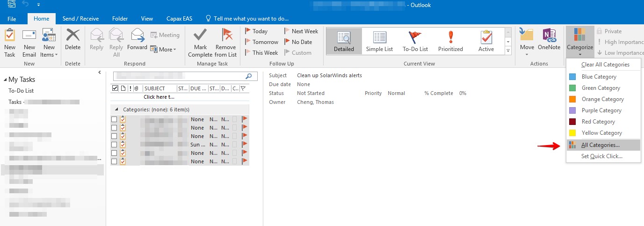Select the Orange Category color swatch
Image resolution: width=644 pixels, height=226 pixels.
point(572,99)
